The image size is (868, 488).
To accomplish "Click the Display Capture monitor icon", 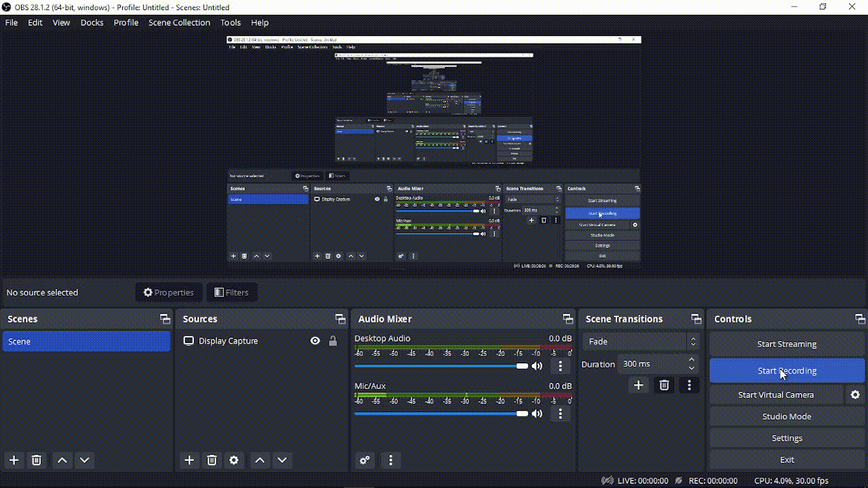I will click(x=189, y=341).
